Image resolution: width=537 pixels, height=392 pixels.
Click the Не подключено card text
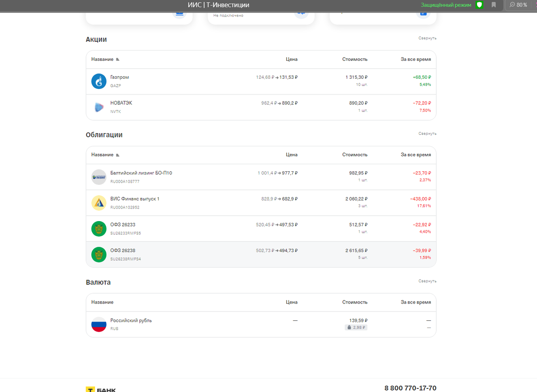pos(228,16)
